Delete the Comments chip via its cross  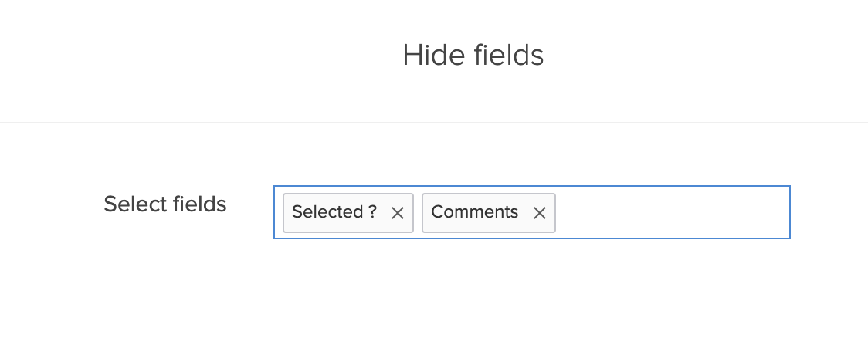point(540,213)
